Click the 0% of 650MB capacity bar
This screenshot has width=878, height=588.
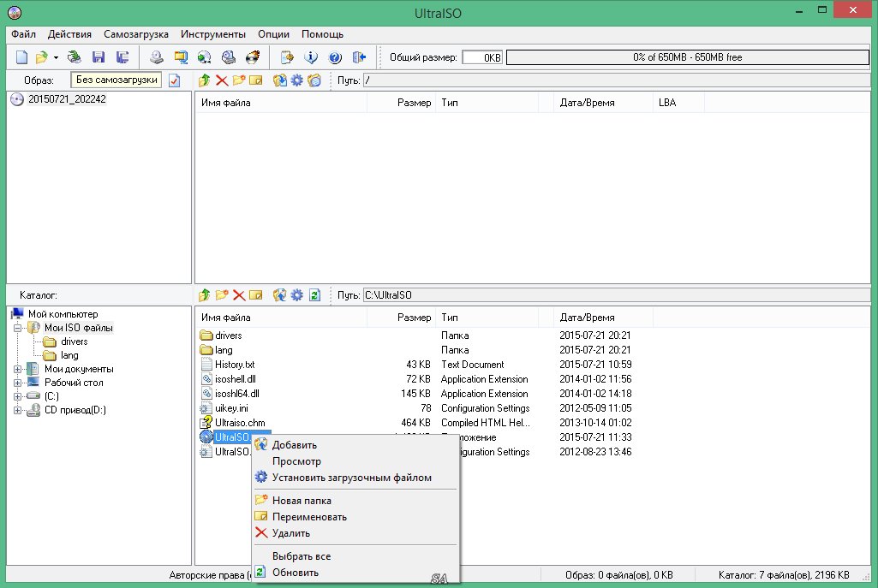click(688, 57)
